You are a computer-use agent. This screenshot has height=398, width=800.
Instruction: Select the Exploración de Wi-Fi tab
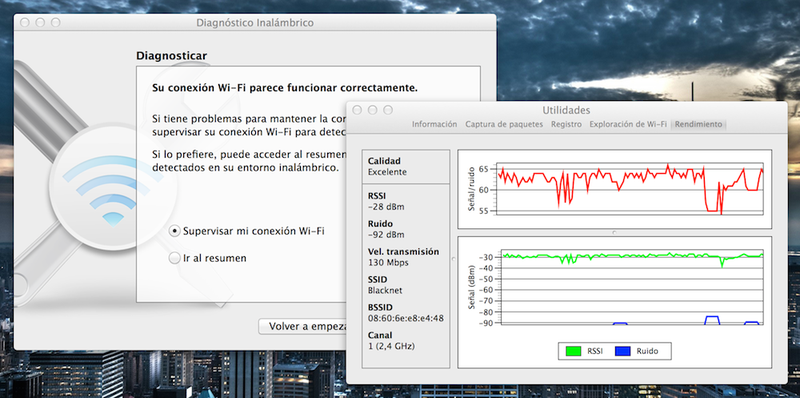628,124
